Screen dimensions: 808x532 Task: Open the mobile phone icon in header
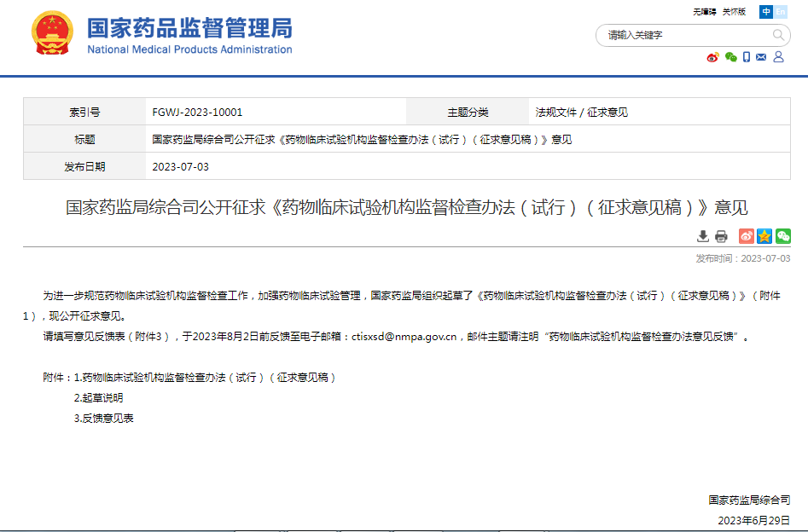747,57
